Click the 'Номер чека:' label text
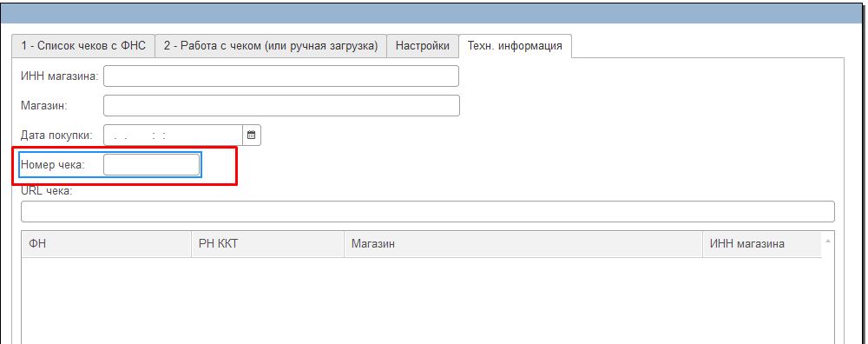This screenshot has height=344, width=868. [53, 164]
